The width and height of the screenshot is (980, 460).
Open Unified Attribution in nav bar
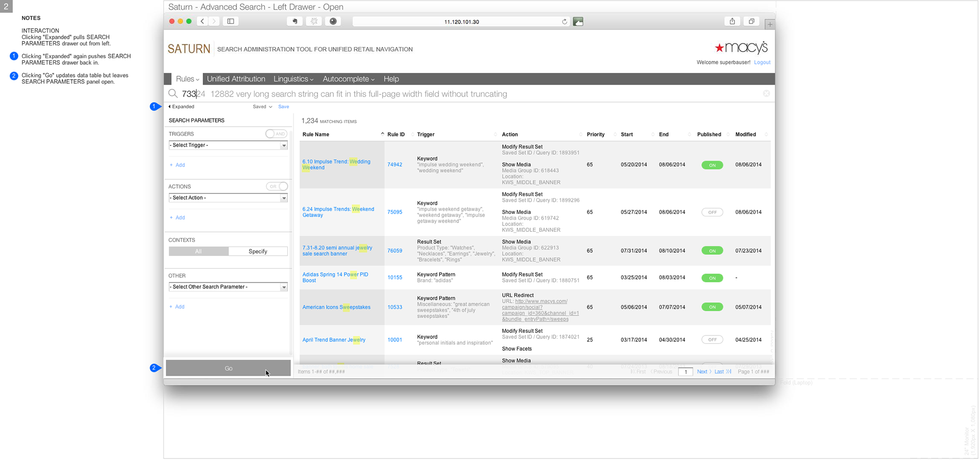point(236,79)
